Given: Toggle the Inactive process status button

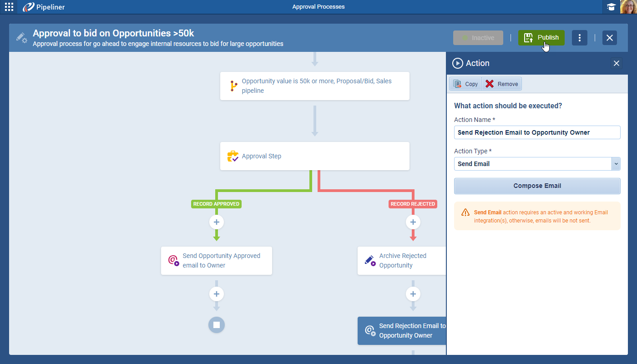Looking at the screenshot, I should (478, 38).
